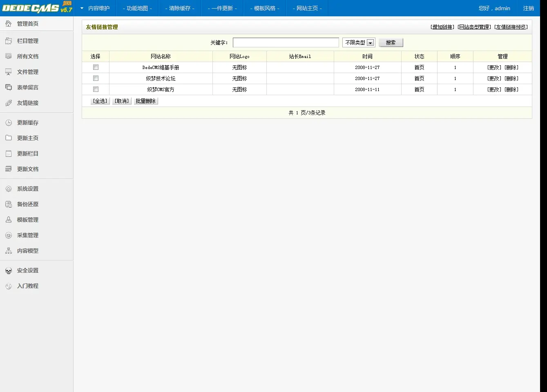
Task: Click 删除 for 织梦CMS官方
Action: point(511,89)
